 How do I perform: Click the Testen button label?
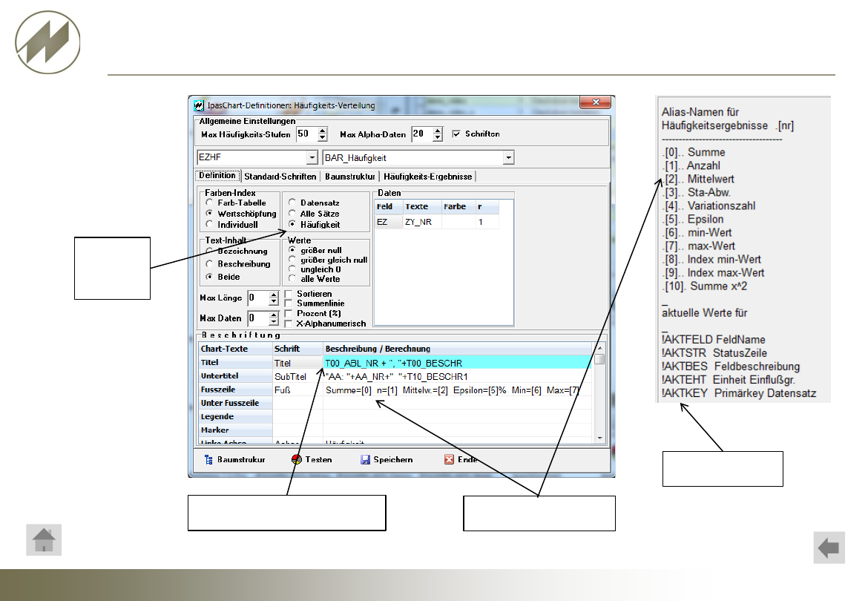point(318,459)
